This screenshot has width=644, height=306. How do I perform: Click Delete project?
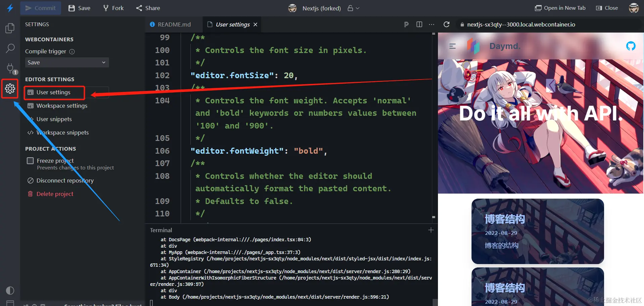[x=50, y=194]
